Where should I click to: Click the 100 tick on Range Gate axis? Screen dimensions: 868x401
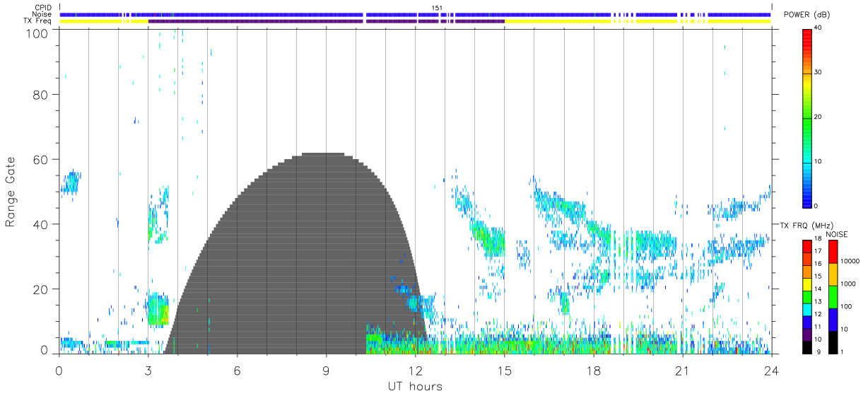pyautogui.click(x=38, y=33)
